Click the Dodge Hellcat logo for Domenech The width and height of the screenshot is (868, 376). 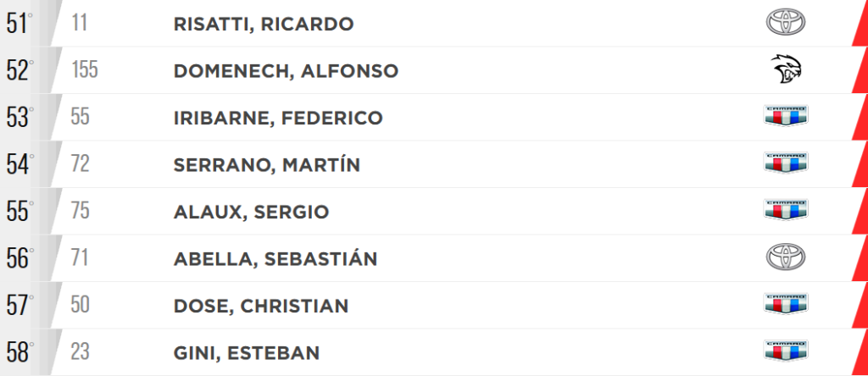coord(786,69)
